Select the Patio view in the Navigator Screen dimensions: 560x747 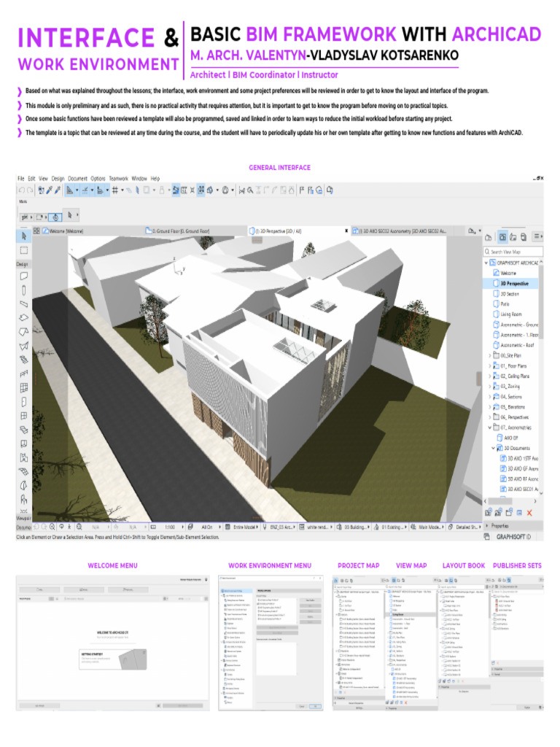point(505,304)
